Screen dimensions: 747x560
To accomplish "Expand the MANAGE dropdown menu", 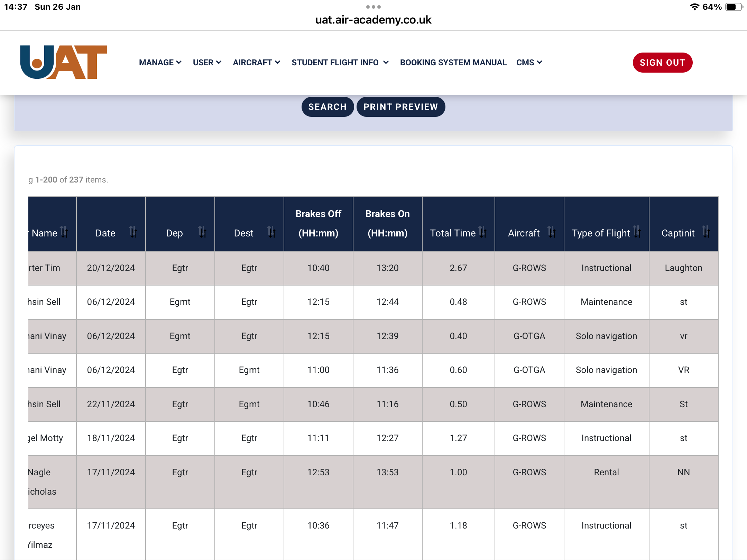I will (x=160, y=63).
